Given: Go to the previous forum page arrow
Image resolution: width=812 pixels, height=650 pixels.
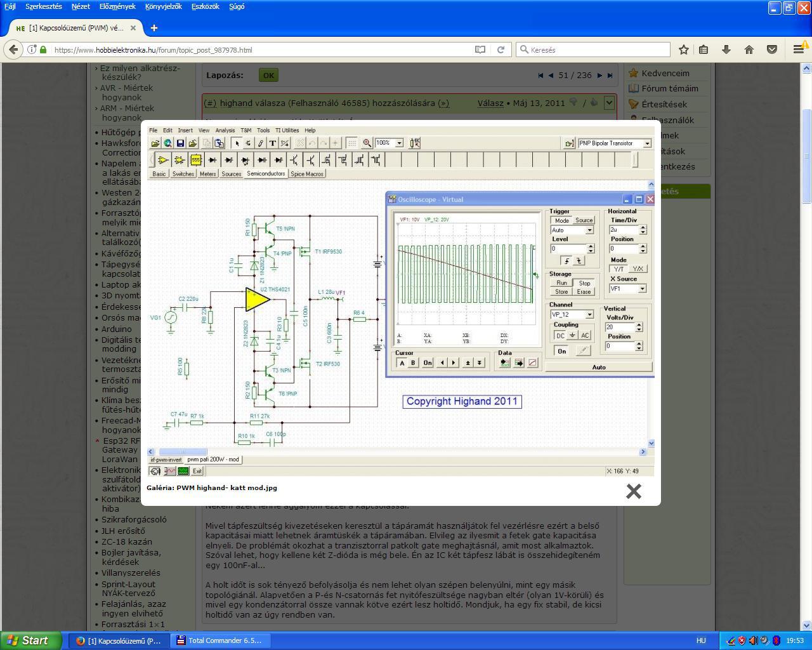Looking at the screenshot, I should pyautogui.click(x=551, y=75).
